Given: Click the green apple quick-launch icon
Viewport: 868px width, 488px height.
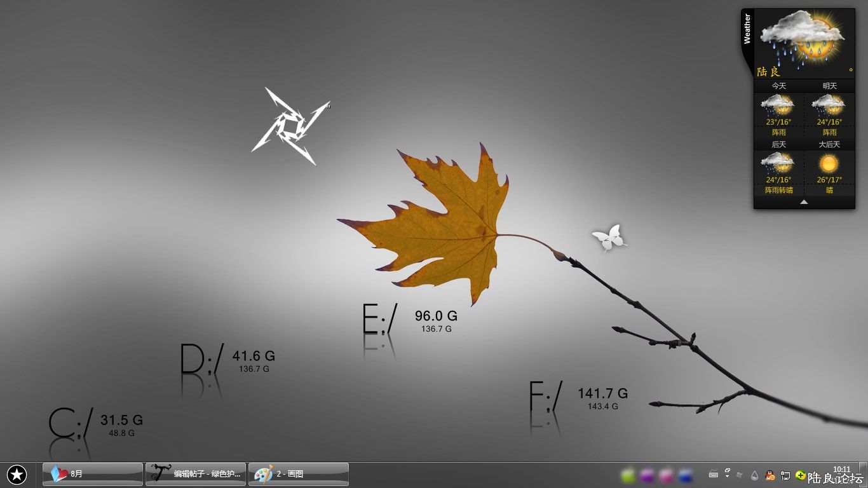Looking at the screenshot, I should (x=628, y=475).
